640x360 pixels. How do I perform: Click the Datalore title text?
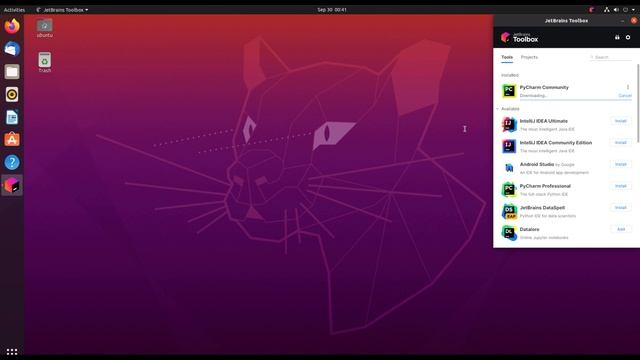[x=529, y=229]
